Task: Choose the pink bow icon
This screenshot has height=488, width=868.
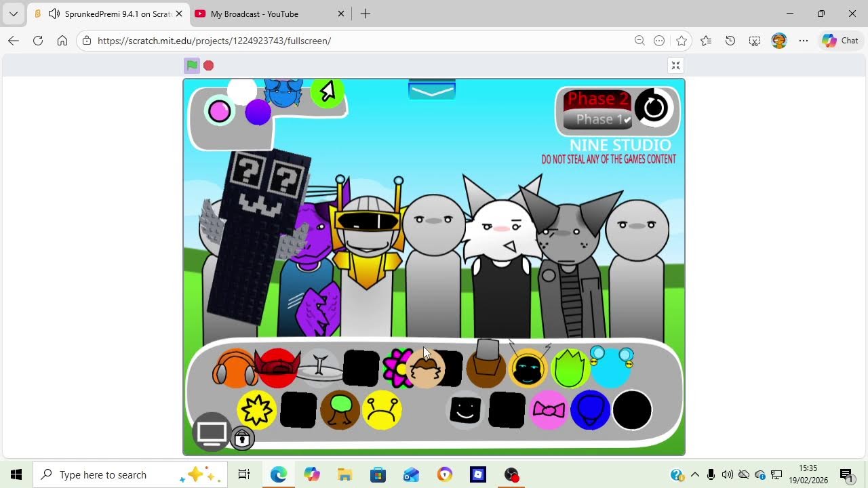Action: tap(549, 410)
